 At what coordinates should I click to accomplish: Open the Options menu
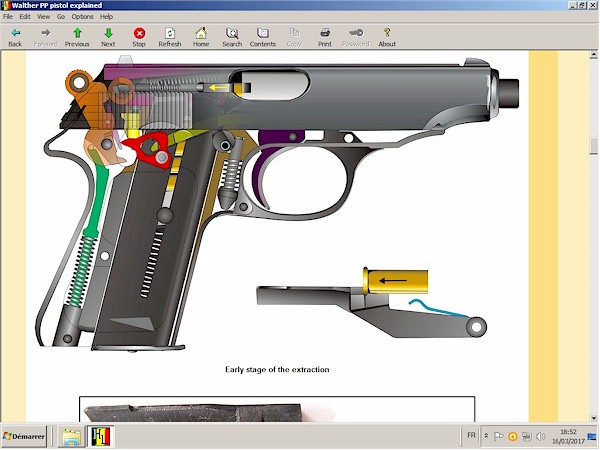click(x=82, y=16)
